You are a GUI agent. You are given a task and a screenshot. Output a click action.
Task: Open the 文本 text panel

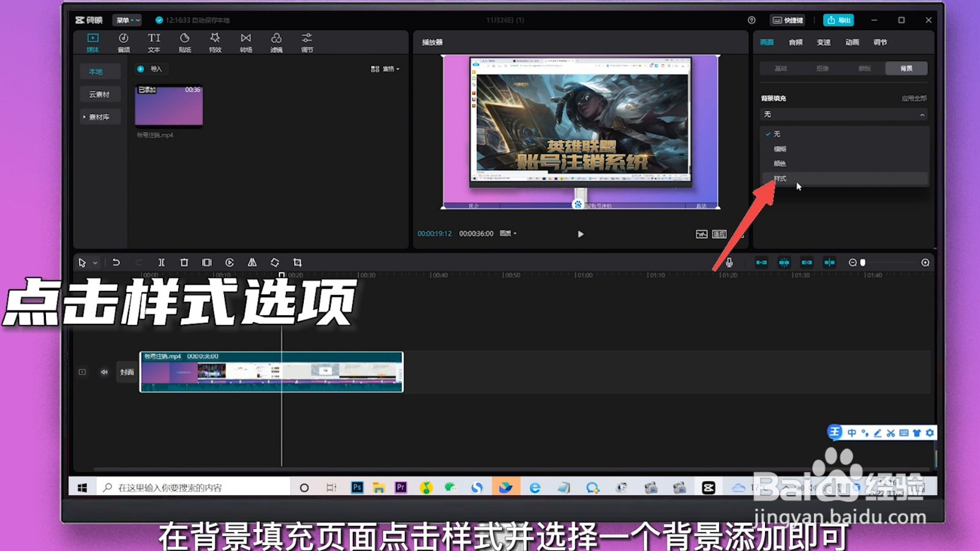click(x=154, y=42)
